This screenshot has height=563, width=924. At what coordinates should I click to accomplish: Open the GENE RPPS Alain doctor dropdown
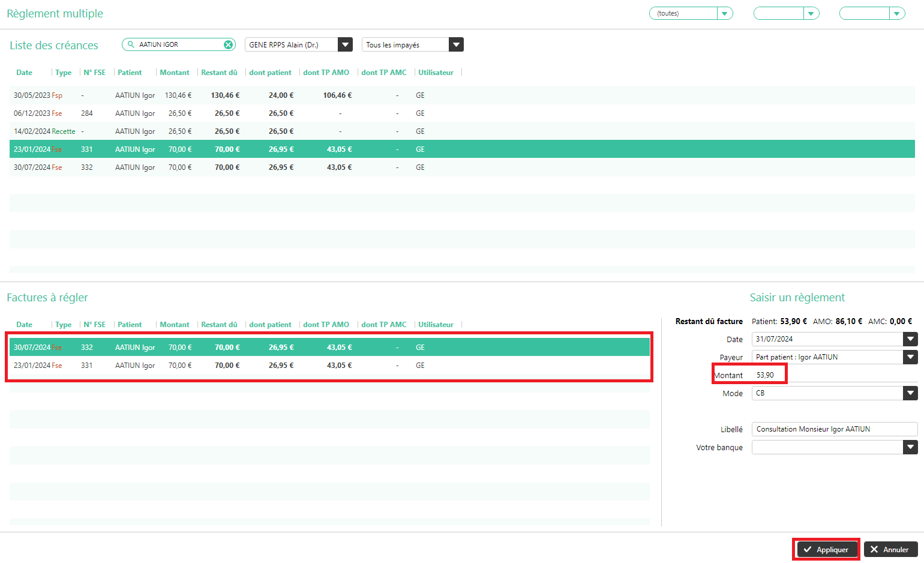tap(345, 44)
